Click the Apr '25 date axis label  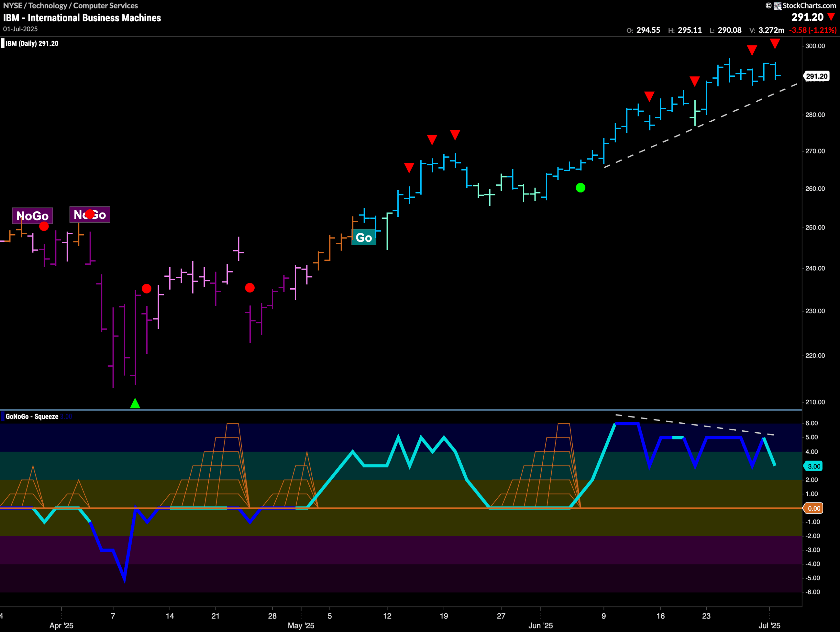pos(61,625)
